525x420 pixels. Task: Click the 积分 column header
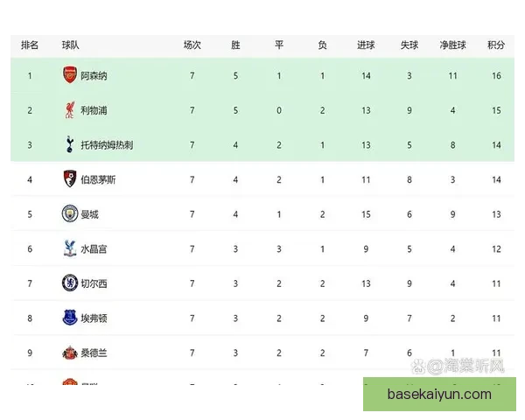tap(496, 45)
